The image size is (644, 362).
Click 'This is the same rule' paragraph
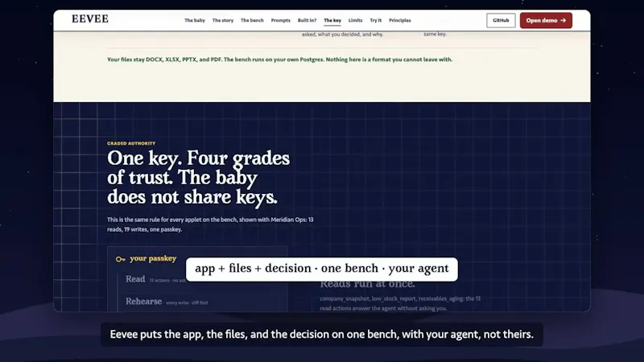pos(210,224)
